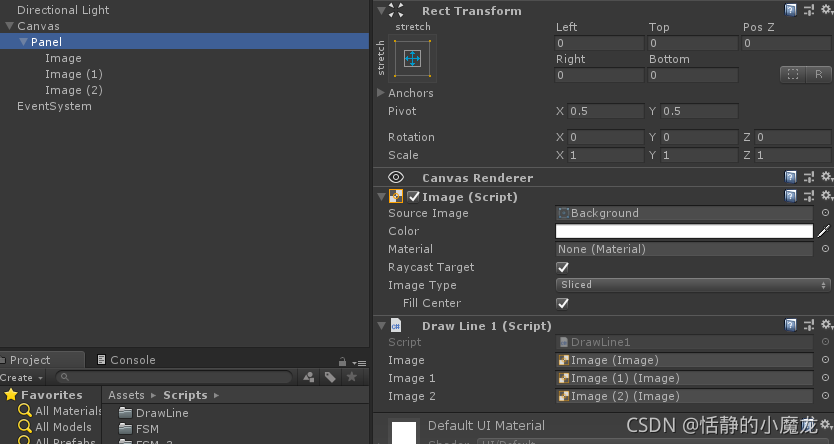Open Image (Script) preset icon
The image size is (834, 444).
pos(808,196)
